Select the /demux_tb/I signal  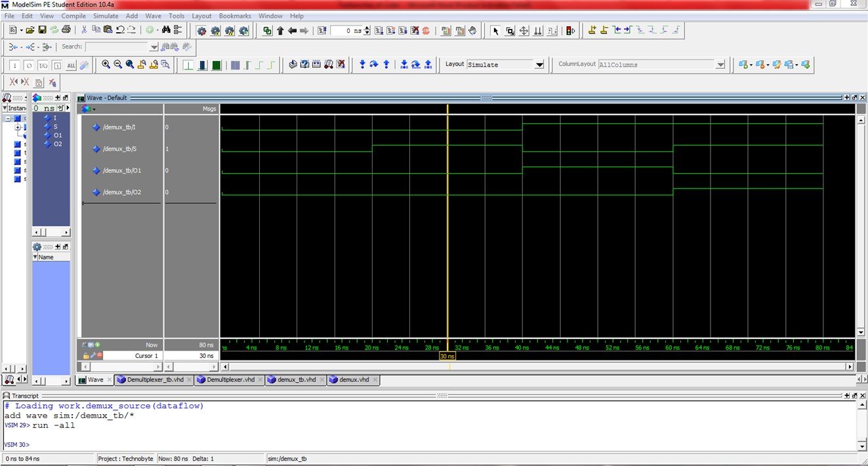[x=121, y=126]
